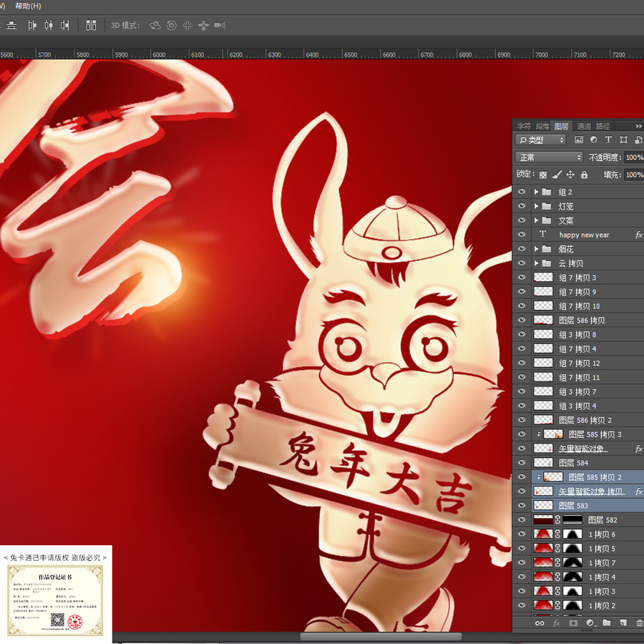Image resolution: width=644 pixels, height=644 pixels.
Task: Expand the 灯笼 group
Action: point(536,206)
